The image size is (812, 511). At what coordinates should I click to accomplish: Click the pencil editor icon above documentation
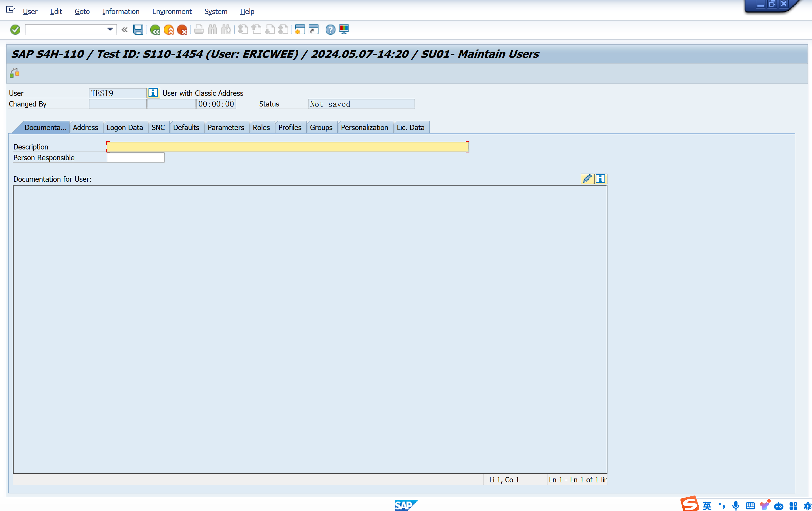click(587, 179)
